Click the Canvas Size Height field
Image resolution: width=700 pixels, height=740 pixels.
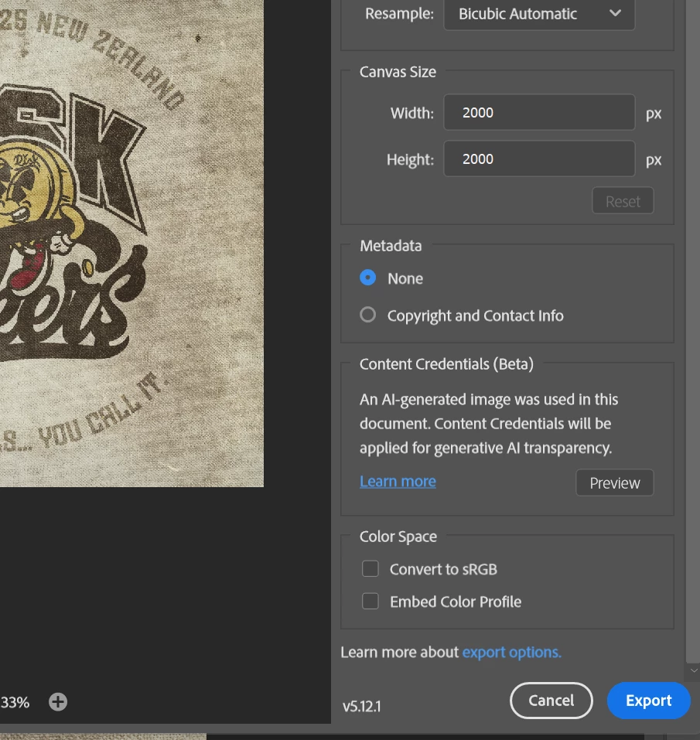coord(539,159)
